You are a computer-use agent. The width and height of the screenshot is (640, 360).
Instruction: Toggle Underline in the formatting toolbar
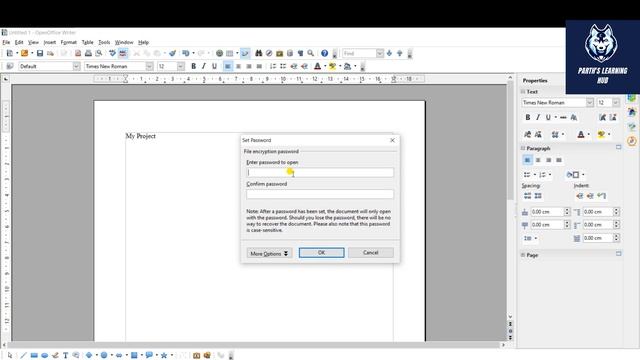pyautogui.click(x=214, y=66)
